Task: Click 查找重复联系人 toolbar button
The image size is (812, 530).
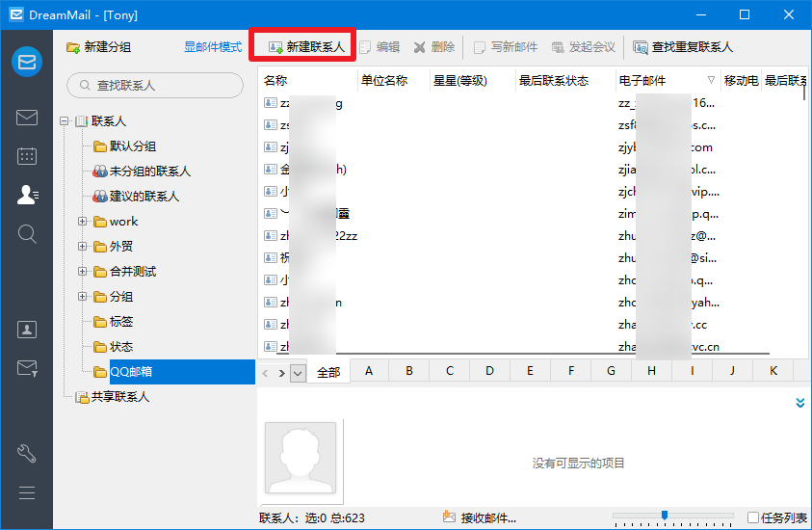Action: (683, 47)
